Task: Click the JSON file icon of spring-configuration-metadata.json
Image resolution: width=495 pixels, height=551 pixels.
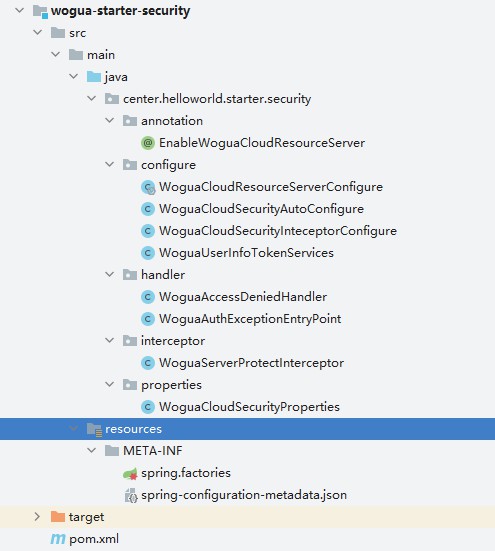Action: coord(131,495)
